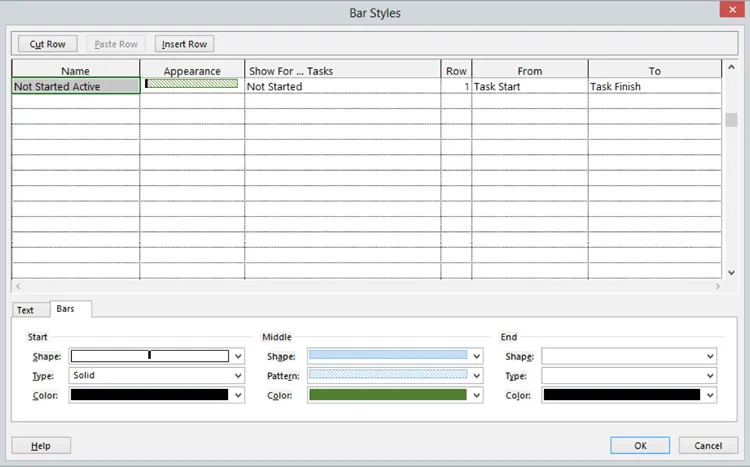Click the Show For ... Tasks column header

click(x=342, y=70)
